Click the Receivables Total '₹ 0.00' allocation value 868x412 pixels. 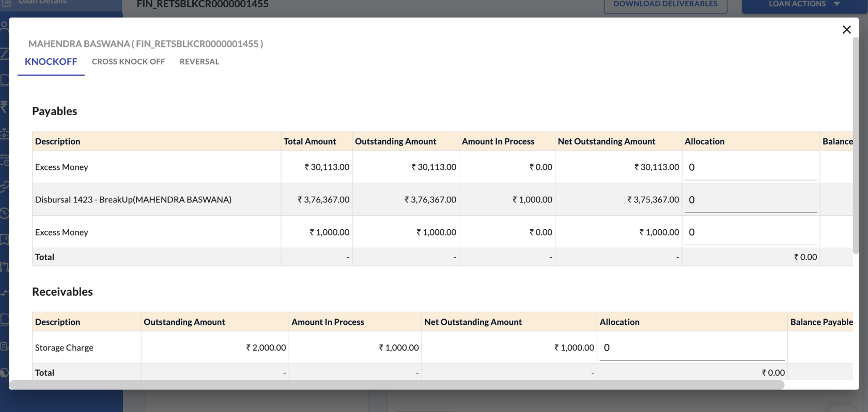coord(773,373)
